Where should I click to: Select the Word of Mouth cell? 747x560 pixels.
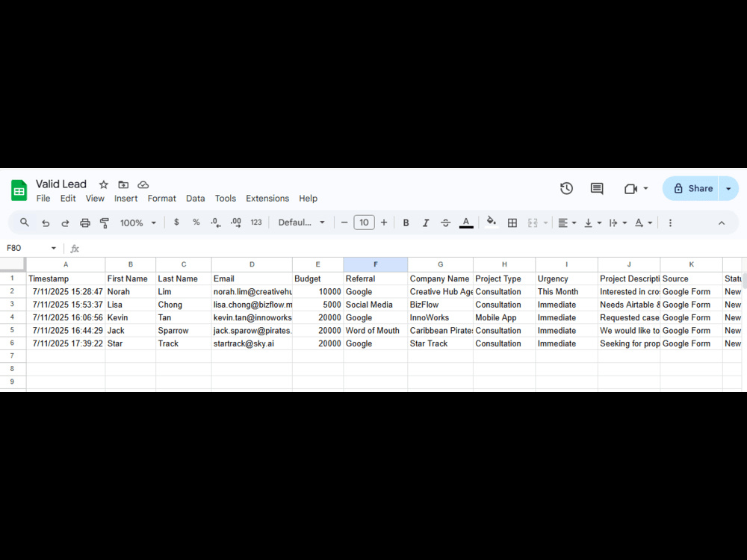[x=376, y=331]
